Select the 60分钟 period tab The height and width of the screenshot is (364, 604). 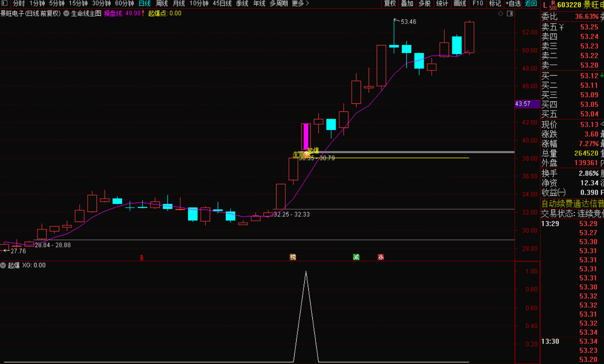pos(124,4)
